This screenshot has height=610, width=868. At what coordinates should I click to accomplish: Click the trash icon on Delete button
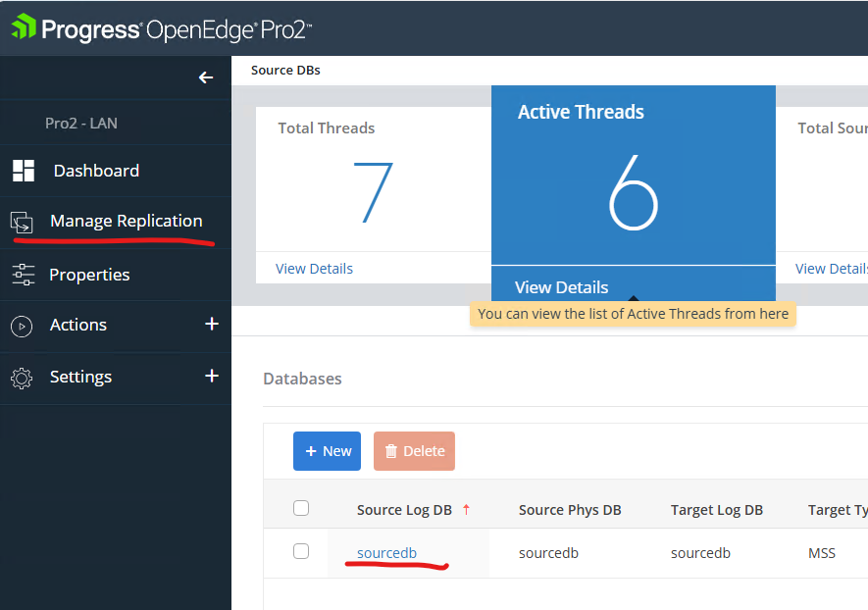(392, 450)
